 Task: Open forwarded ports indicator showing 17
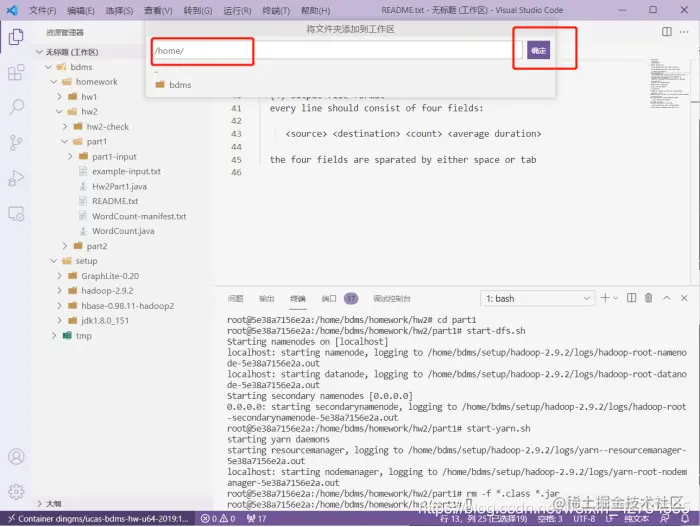(x=256, y=519)
